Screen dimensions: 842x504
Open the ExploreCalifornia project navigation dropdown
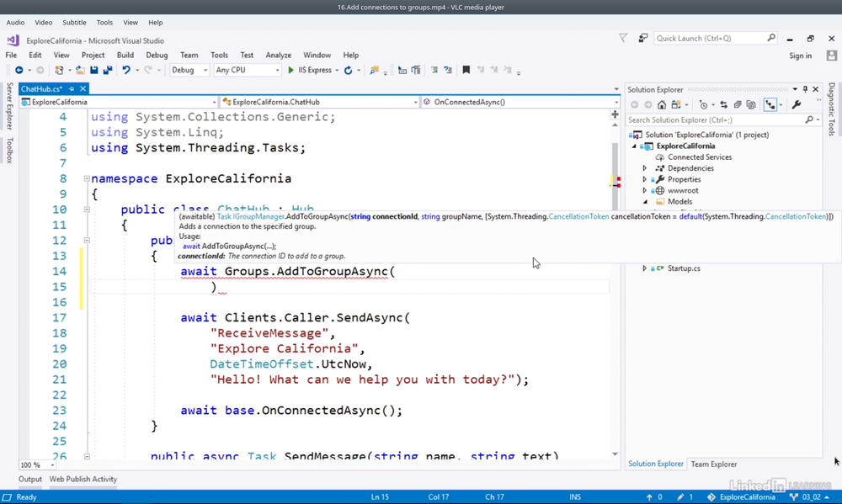tap(118, 102)
